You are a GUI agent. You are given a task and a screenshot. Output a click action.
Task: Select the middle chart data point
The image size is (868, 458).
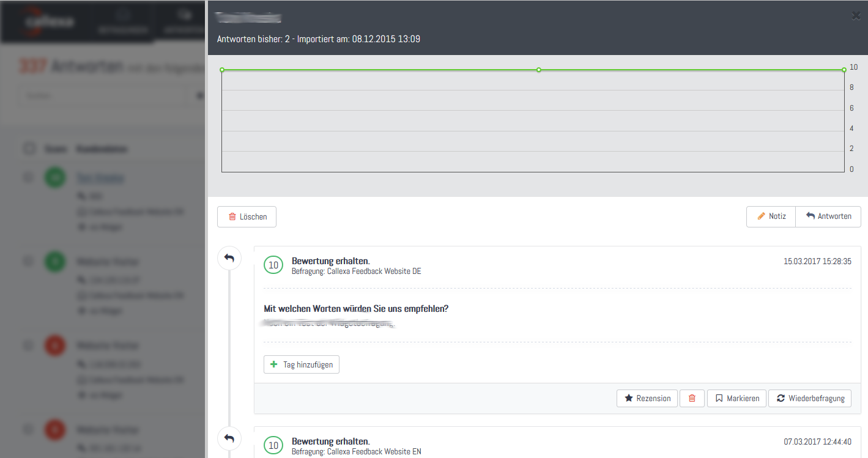pyautogui.click(x=538, y=70)
